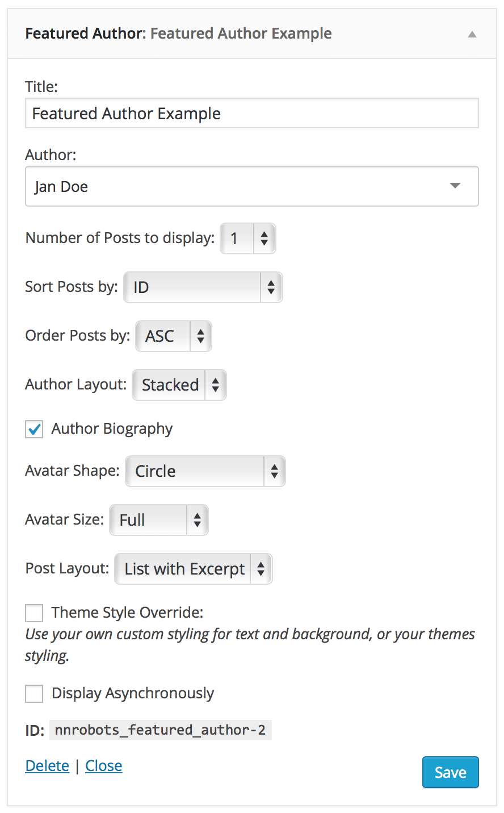Open Number of Posts to display selector
Image resolution: width=504 pixels, height=813 pixels.
pyautogui.click(x=247, y=238)
